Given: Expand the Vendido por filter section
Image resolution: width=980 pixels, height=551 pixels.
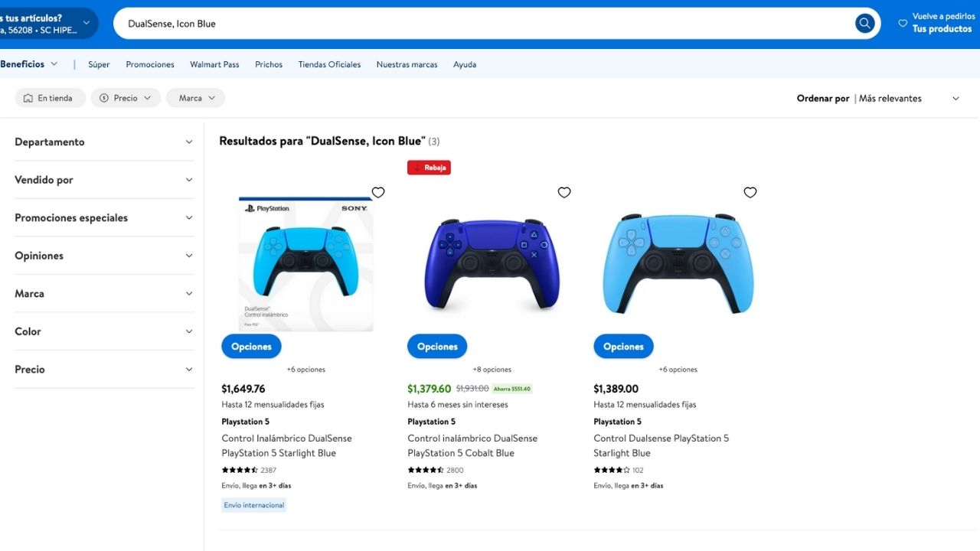Looking at the screenshot, I should (x=104, y=180).
